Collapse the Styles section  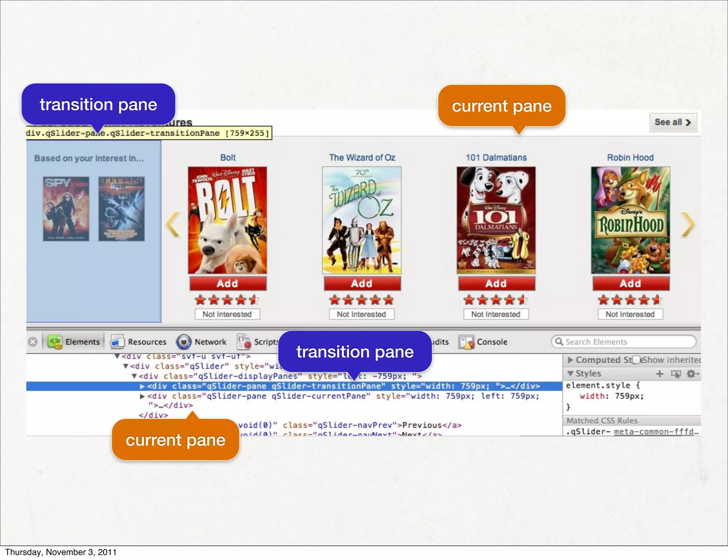[571, 373]
